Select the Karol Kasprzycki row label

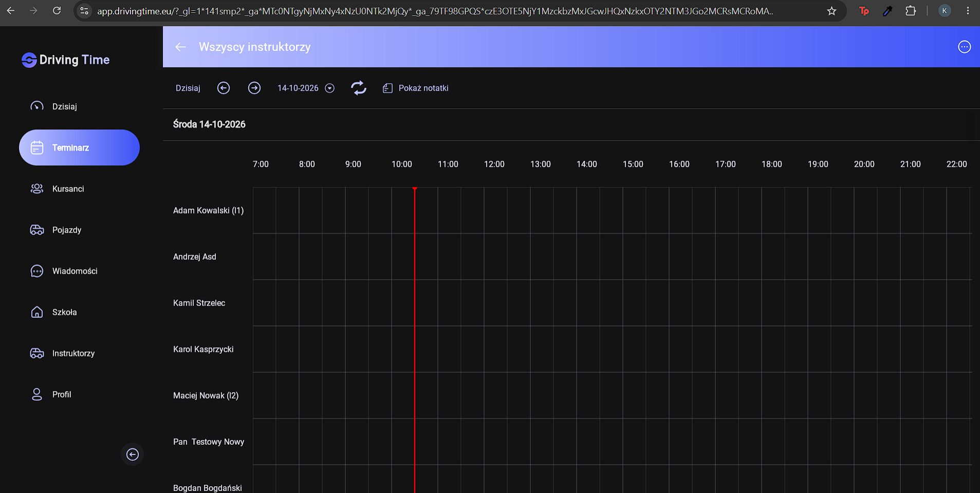pos(203,349)
